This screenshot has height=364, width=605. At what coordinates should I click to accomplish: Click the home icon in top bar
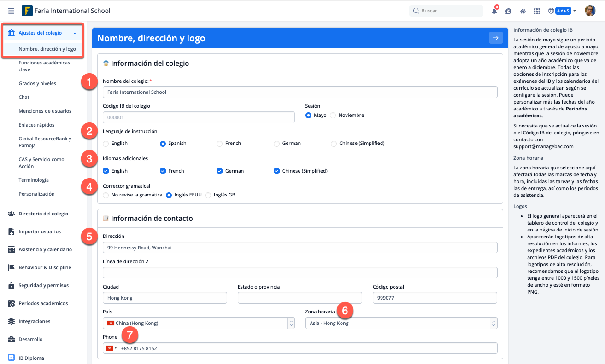point(523,11)
